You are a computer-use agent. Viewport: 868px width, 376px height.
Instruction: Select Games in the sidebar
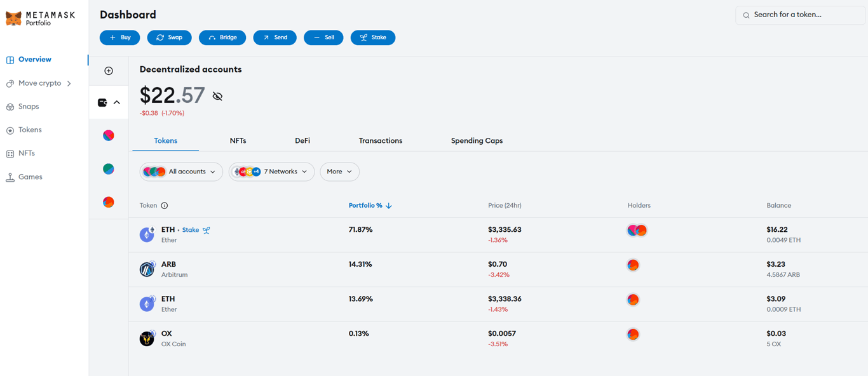[x=29, y=177]
